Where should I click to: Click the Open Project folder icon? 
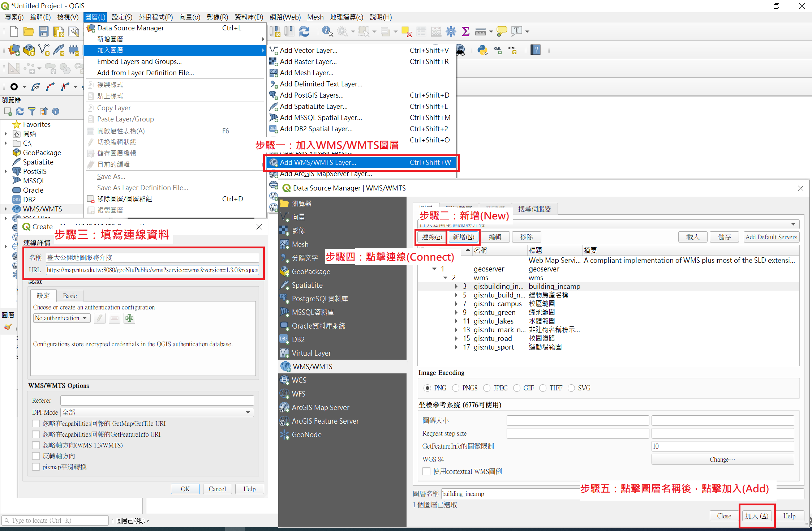(29, 32)
